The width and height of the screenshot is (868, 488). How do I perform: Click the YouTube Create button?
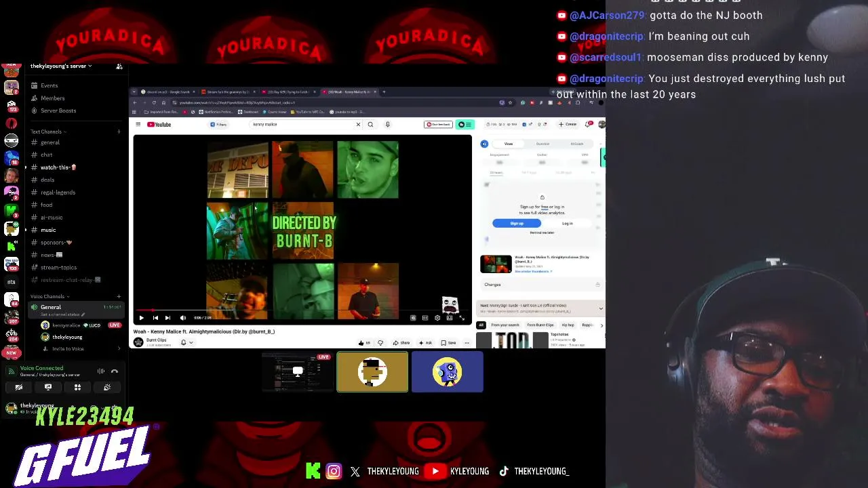coord(568,125)
